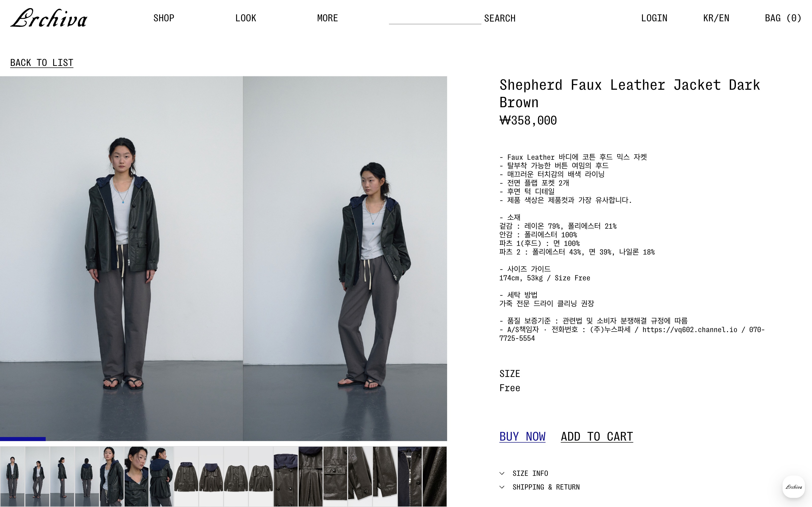
Task: Open the SHOP menu
Action: click(x=164, y=18)
